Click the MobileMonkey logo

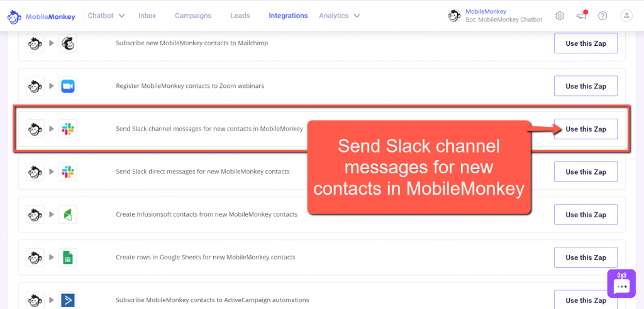click(x=41, y=16)
